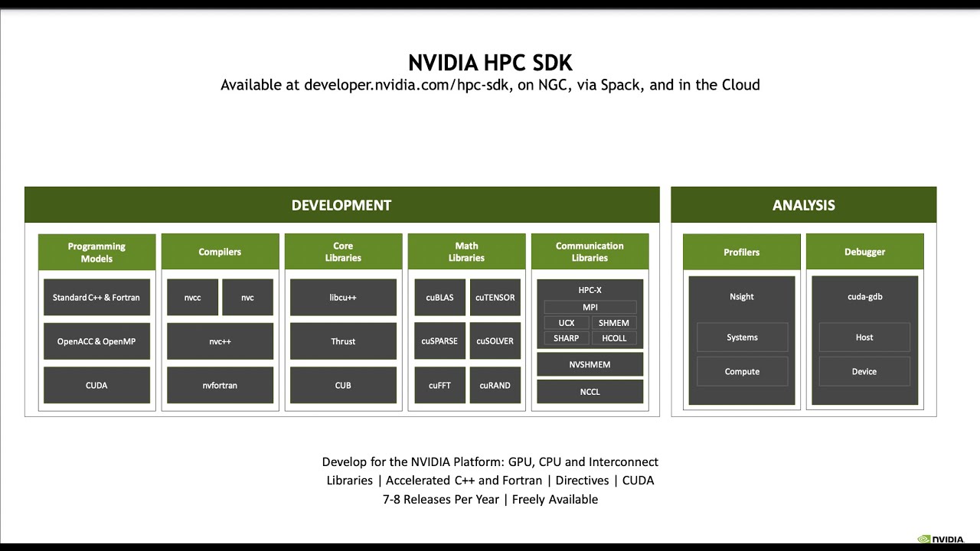The image size is (980, 551).
Task: Select the CUDA programming model box
Action: [96, 385]
